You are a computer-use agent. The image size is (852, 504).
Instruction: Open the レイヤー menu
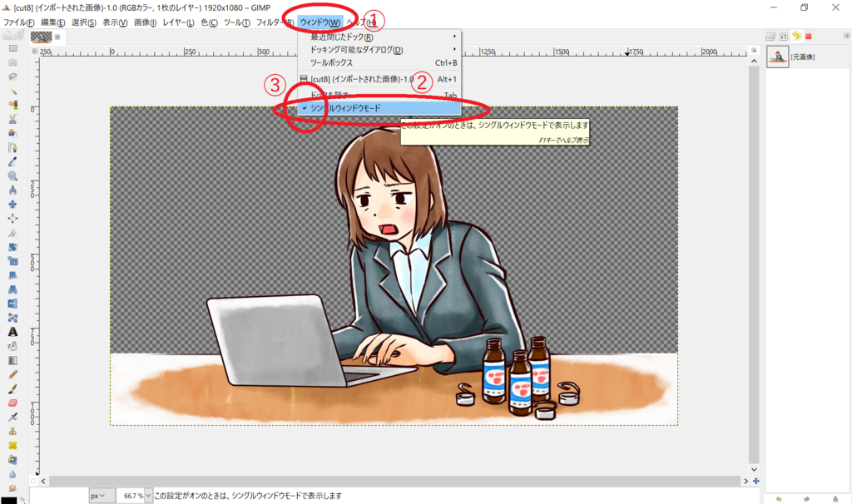point(178,22)
